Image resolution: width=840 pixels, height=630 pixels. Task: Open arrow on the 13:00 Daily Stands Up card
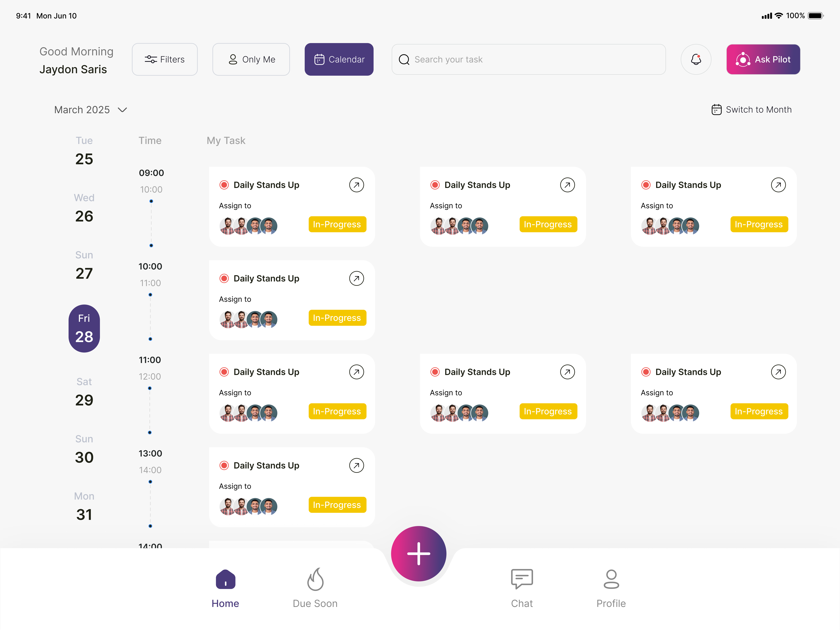pos(356,465)
